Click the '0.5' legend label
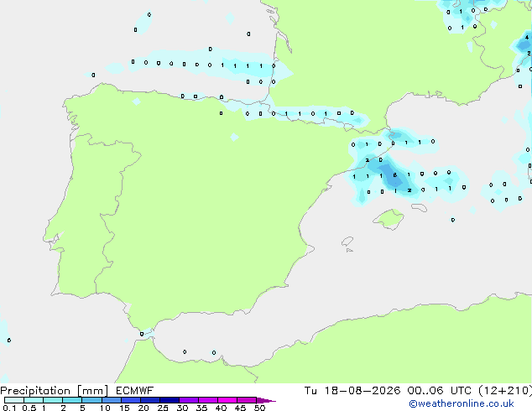This screenshot has width=532, height=411. [x=29, y=408]
